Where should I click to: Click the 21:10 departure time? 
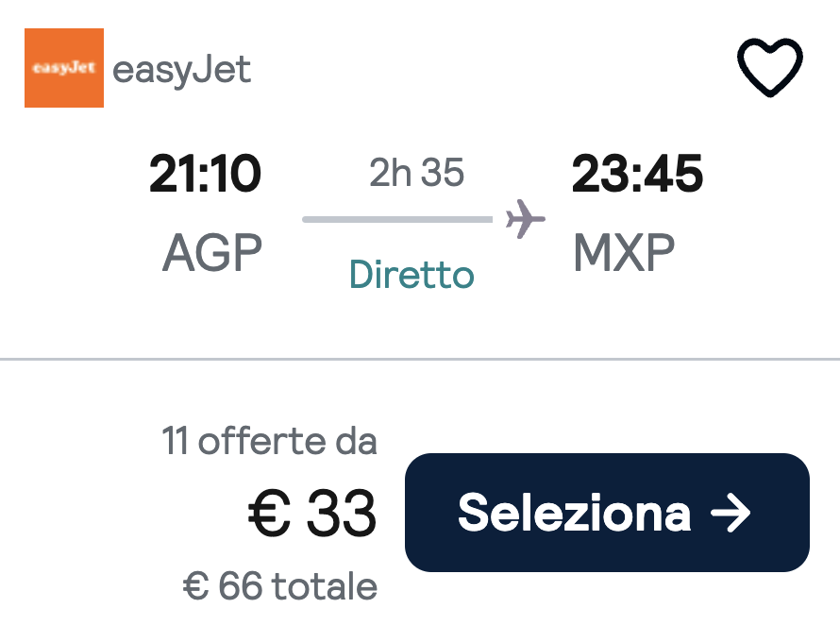click(205, 173)
